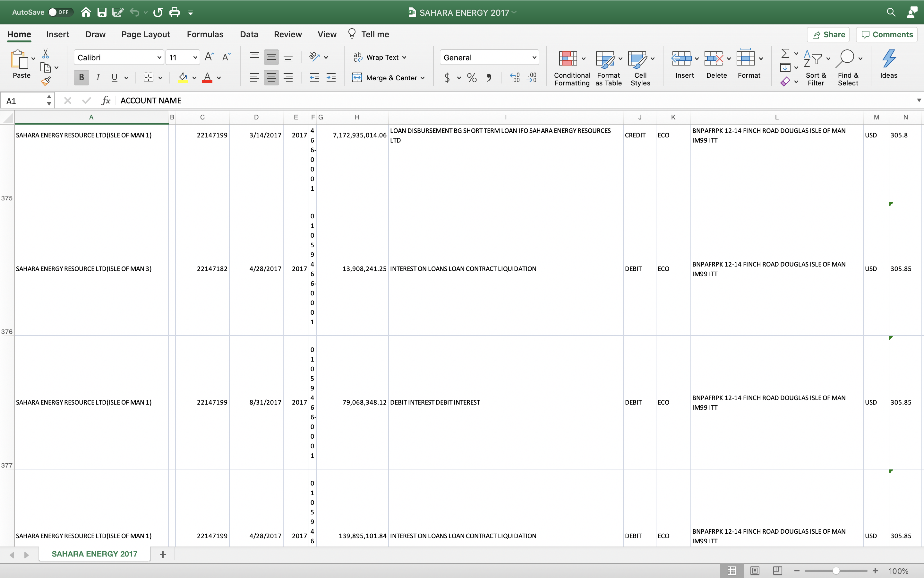
Task: Click the Increase Decimal icon
Action: 515,78
